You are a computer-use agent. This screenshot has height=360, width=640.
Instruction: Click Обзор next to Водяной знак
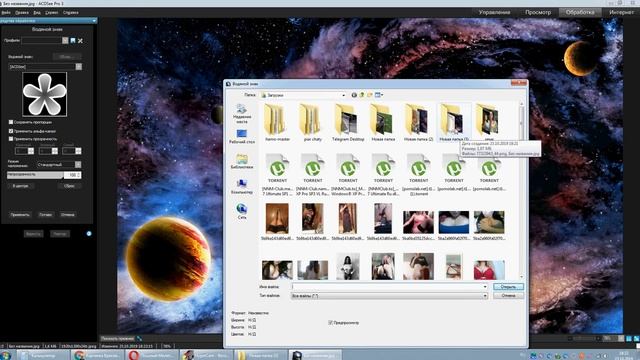(67, 57)
